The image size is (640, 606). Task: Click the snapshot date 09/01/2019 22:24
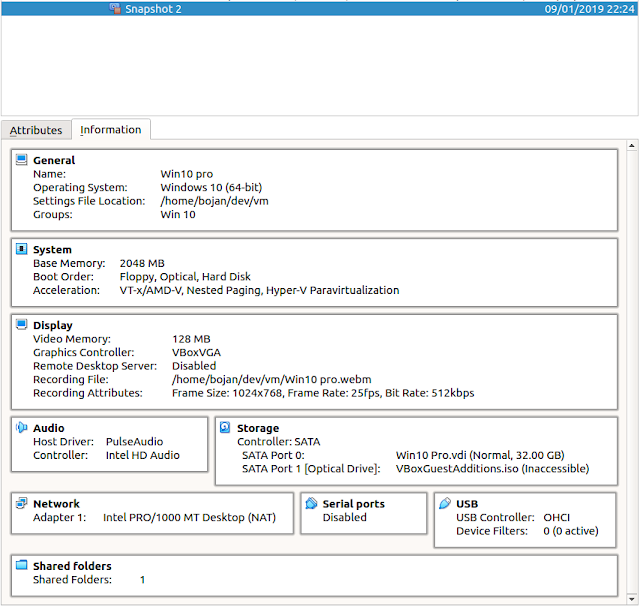[x=589, y=9]
